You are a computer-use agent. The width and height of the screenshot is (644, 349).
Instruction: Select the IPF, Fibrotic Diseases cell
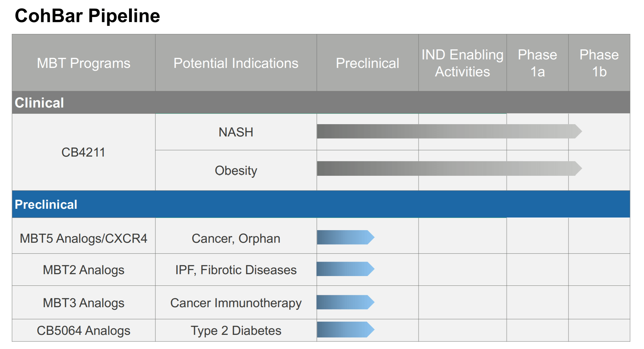coord(236,270)
